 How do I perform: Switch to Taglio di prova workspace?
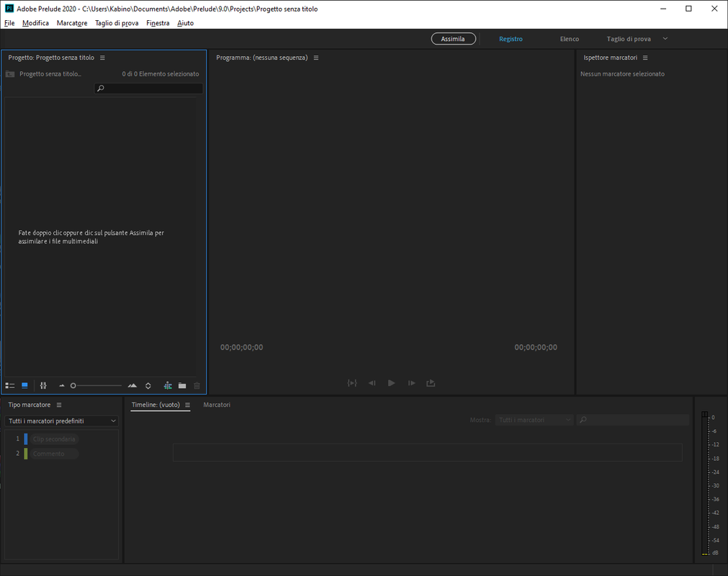point(629,39)
